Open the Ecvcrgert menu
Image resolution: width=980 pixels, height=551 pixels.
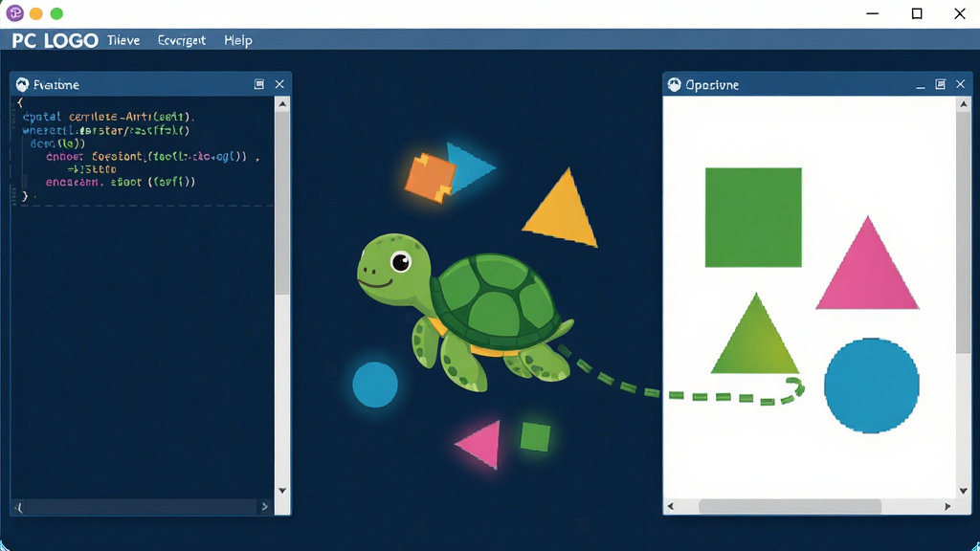[x=181, y=40]
